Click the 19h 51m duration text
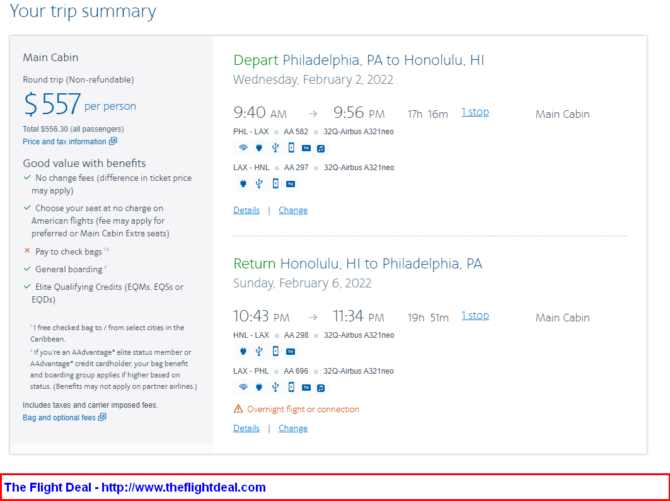Screen dimensions: 670x501 [428, 318]
